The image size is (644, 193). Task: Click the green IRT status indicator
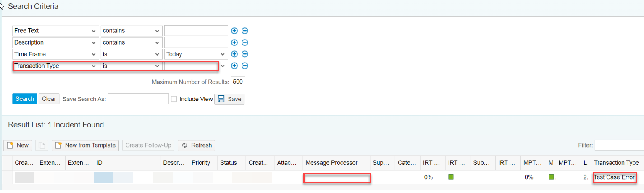451,177
